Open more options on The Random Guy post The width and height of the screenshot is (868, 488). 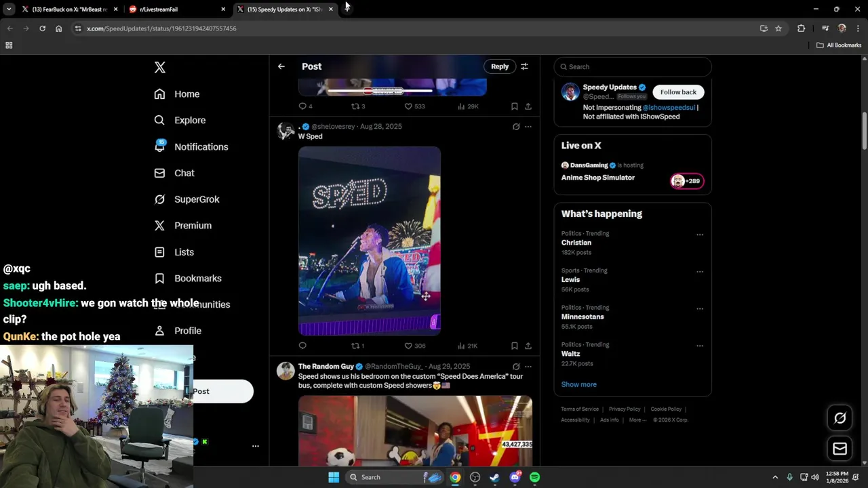tap(528, 367)
